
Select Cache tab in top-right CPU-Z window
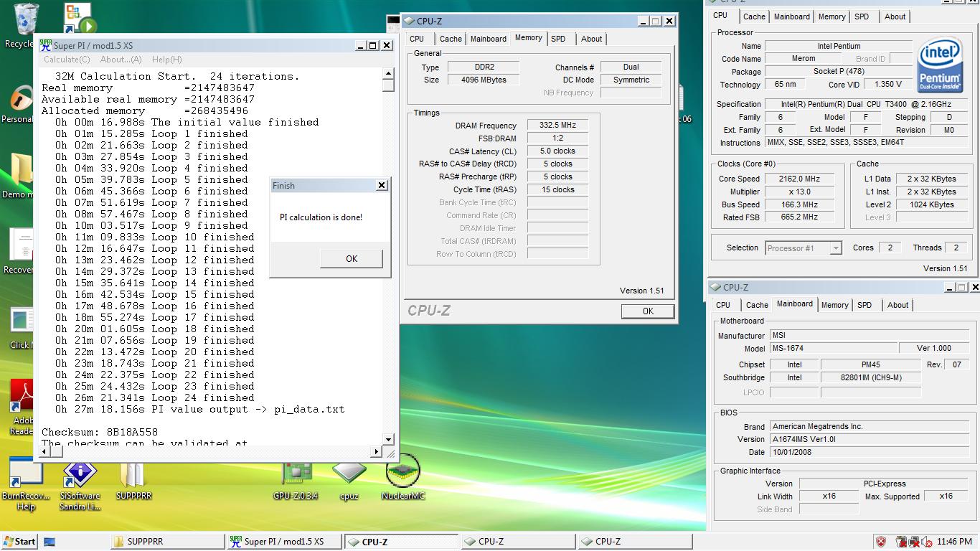click(x=754, y=17)
